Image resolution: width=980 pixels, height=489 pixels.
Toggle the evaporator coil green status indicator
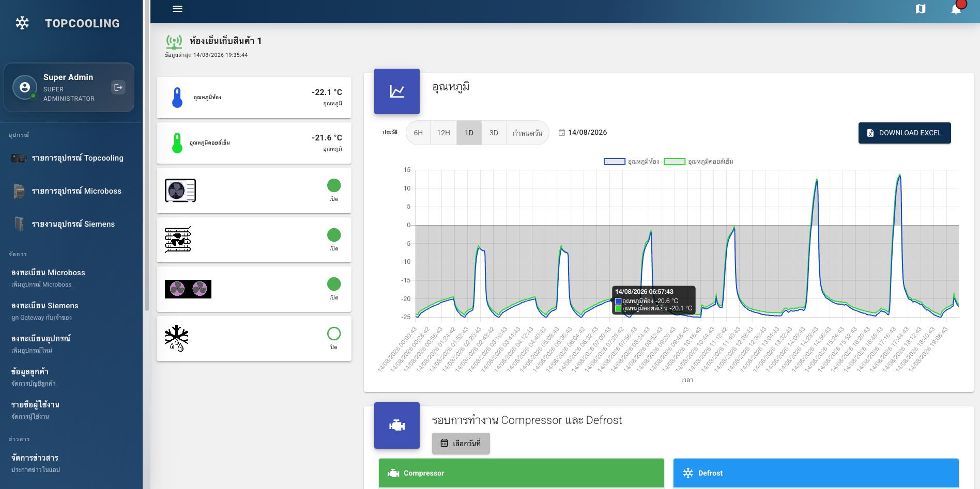[x=334, y=235]
